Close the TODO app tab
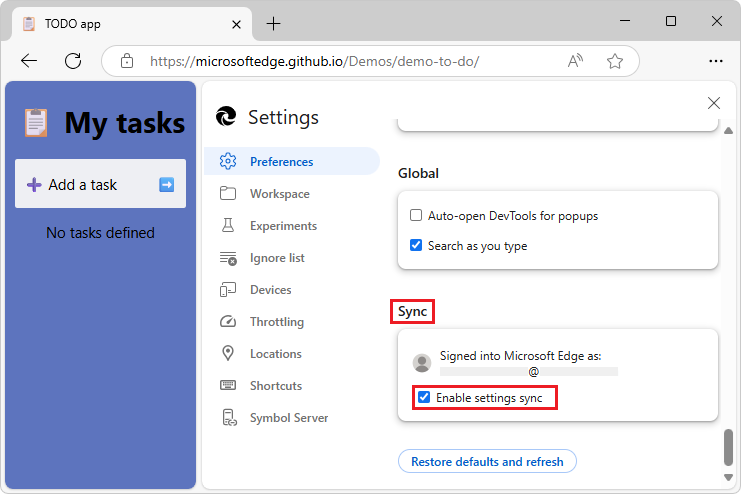Image resolution: width=741 pixels, height=494 pixels. point(236,24)
